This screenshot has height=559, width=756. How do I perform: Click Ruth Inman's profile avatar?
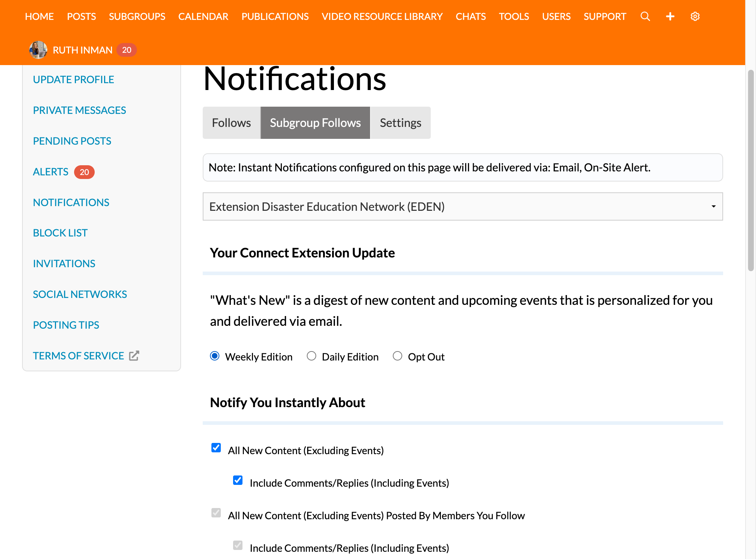(38, 50)
